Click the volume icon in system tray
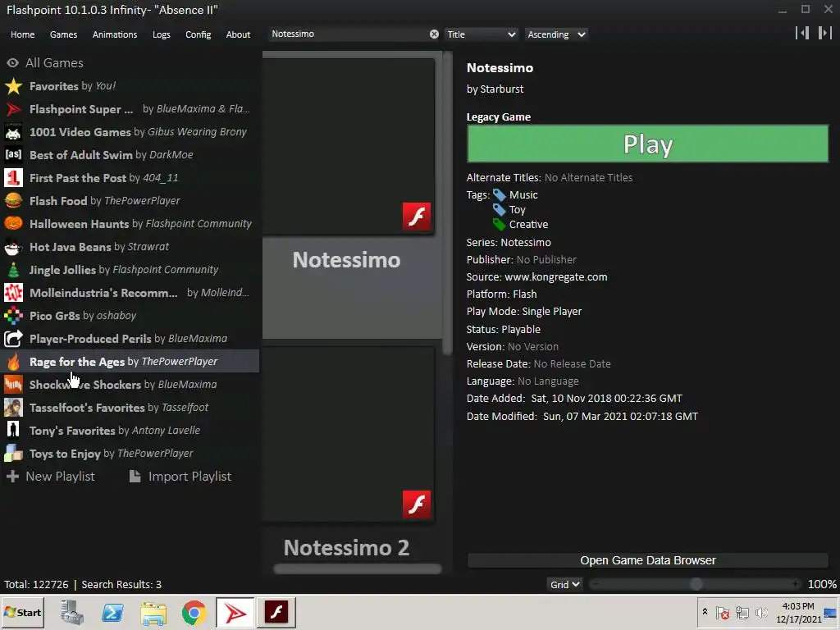 (761, 612)
